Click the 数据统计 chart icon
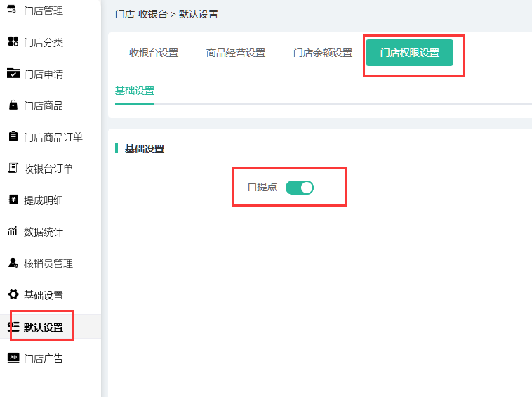The height and width of the screenshot is (397, 532). pyautogui.click(x=12, y=231)
